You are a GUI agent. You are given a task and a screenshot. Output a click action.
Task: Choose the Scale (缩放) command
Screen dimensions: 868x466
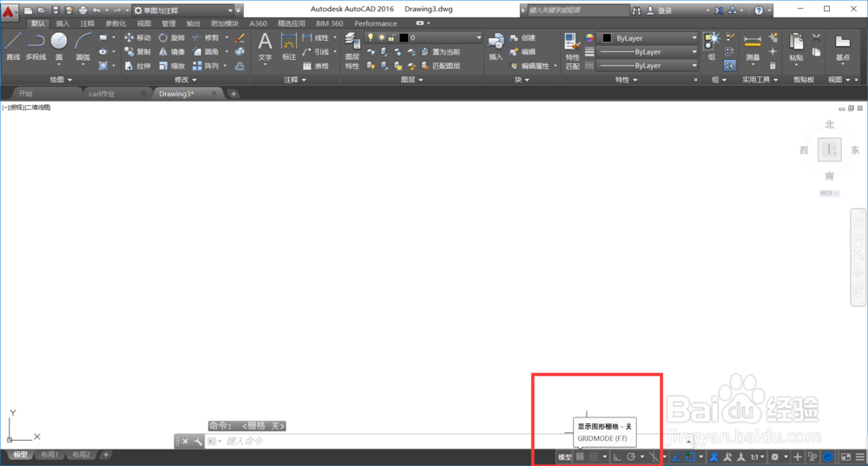point(172,66)
